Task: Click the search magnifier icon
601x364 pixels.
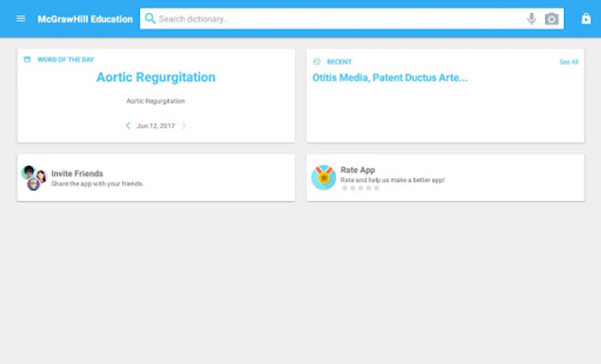Action: [150, 19]
